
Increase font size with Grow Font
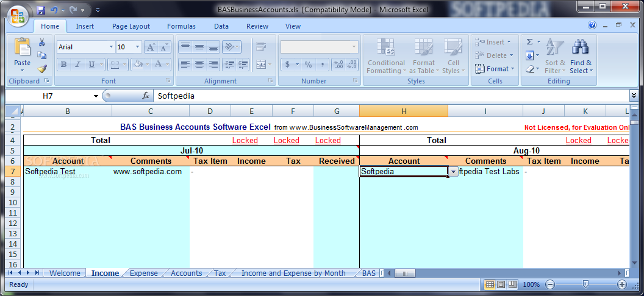pos(151,47)
